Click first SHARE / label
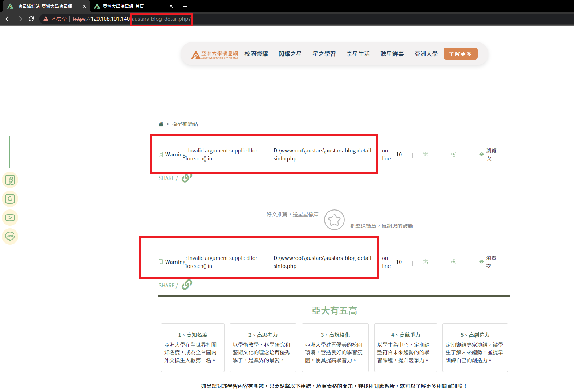The image size is (574, 392). point(168,178)
